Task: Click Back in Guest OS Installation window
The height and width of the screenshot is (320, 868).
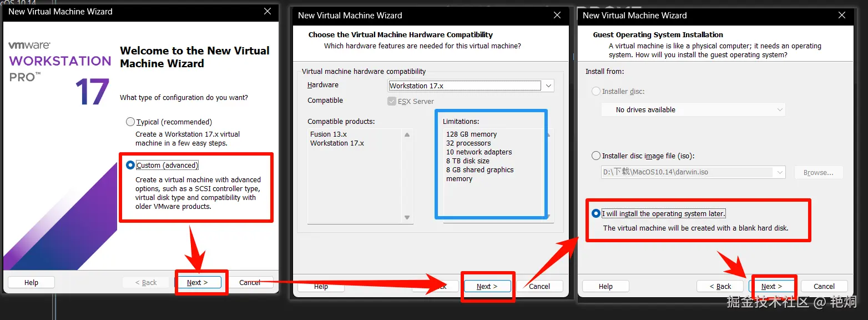Action: (x=720, y=286)
